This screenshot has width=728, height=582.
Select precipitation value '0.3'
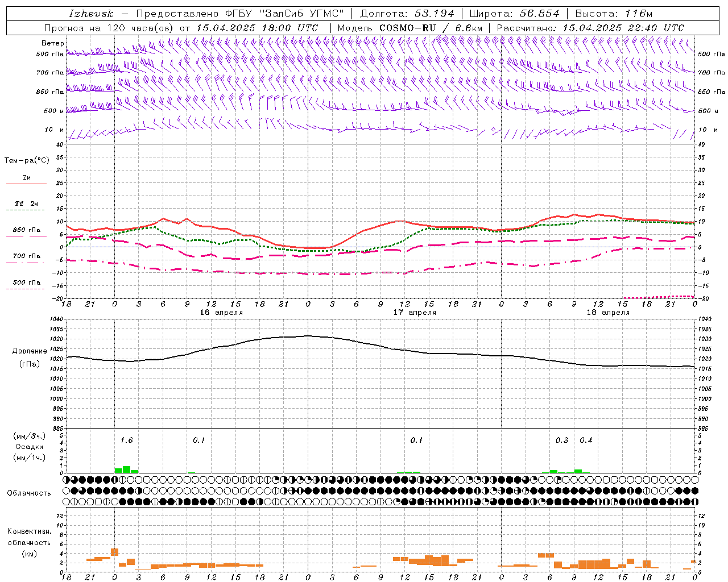tap(562, 440)
